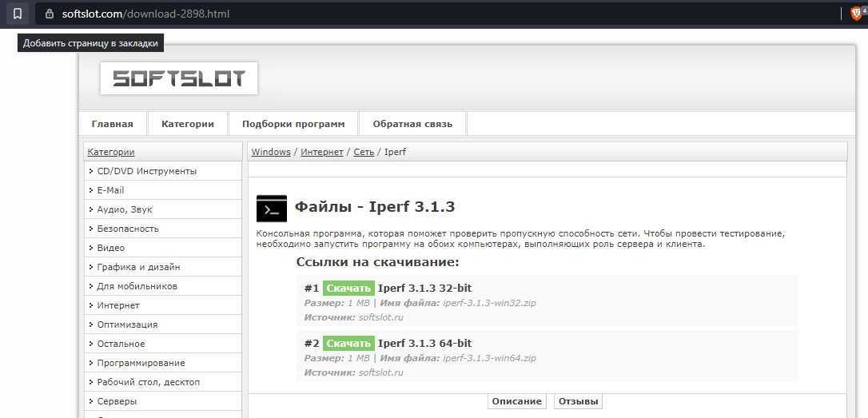Viewport: 868px width, 418px height.
Task: Open Графика и дизайн category
Action: [138, 268]
